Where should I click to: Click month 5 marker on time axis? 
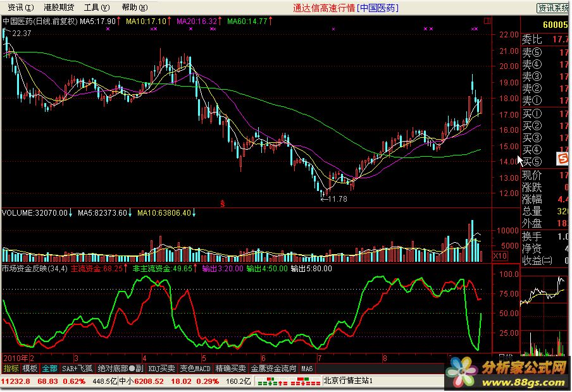pos(204,358)
